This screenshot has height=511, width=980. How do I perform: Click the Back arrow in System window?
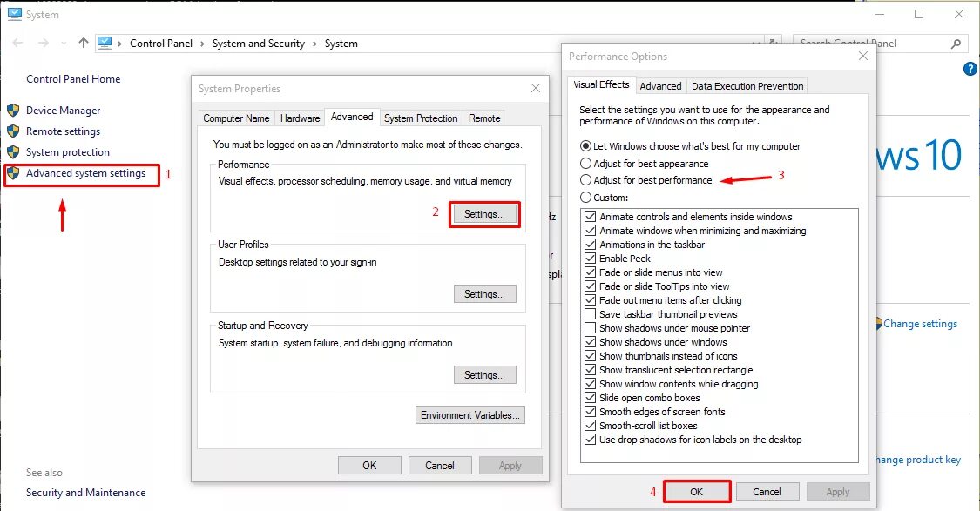[17, 43]
